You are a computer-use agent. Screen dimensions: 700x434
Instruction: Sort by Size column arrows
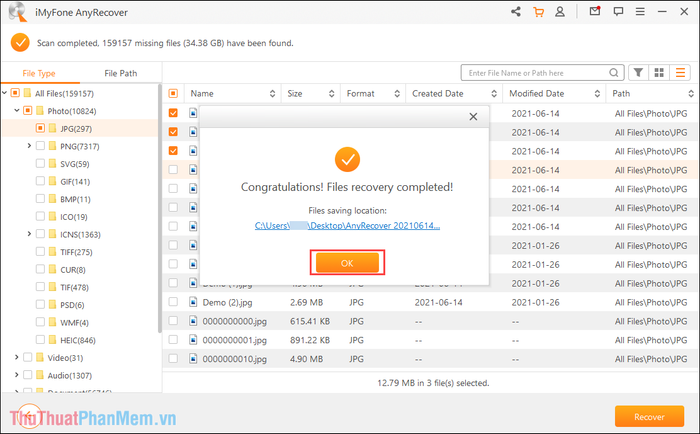[x=331, y=93]
